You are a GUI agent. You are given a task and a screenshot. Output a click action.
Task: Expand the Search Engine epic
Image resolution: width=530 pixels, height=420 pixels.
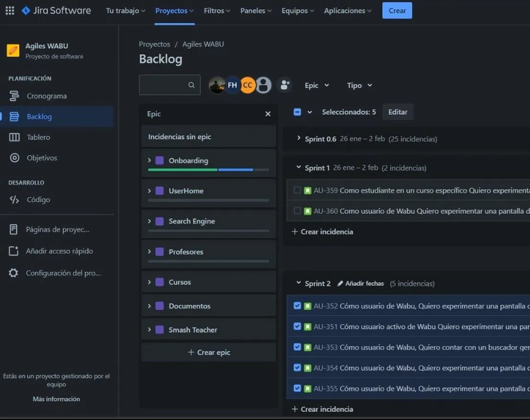[150, 221]
